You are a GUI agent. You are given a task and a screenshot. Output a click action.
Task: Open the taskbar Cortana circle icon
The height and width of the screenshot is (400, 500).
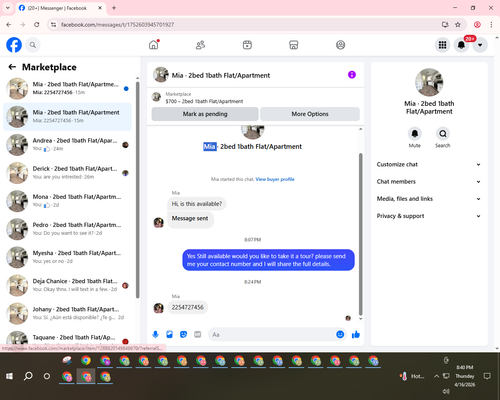click(47, 376)
